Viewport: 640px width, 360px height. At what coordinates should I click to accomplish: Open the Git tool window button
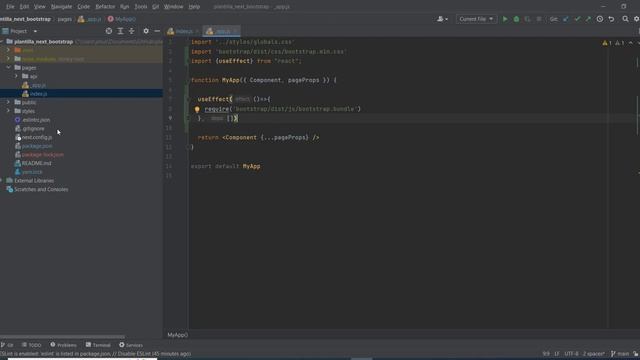point(7,345)
